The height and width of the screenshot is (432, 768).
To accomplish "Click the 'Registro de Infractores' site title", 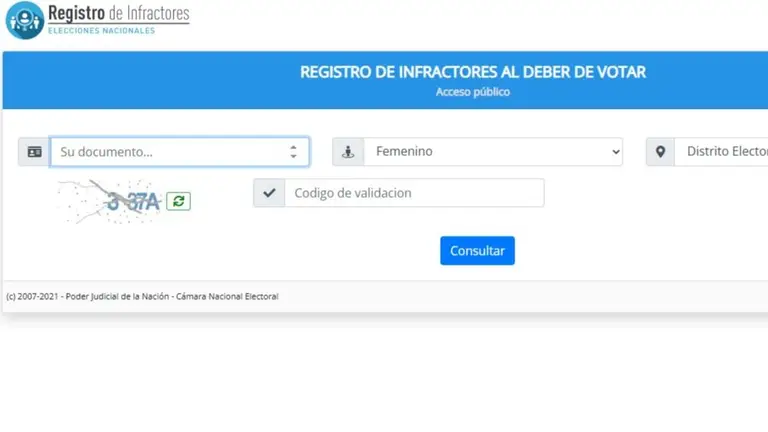I will 118,14.
